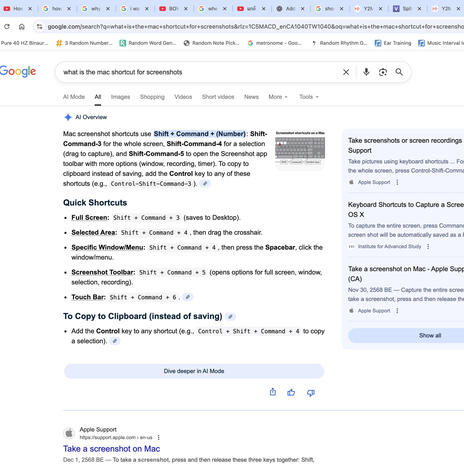Switch to the 'Adc' browser tab

[x=286, y=9]
